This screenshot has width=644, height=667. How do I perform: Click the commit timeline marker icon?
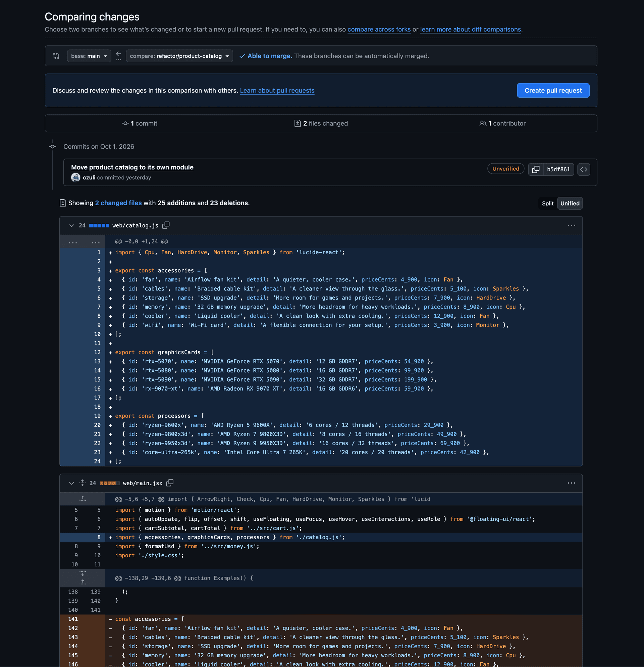point(52,147)
